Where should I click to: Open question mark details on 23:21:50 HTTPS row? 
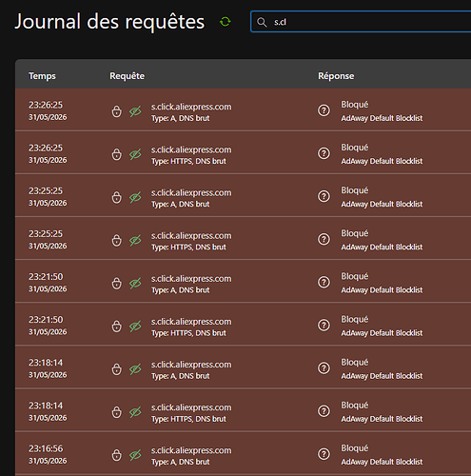(324, 325)
